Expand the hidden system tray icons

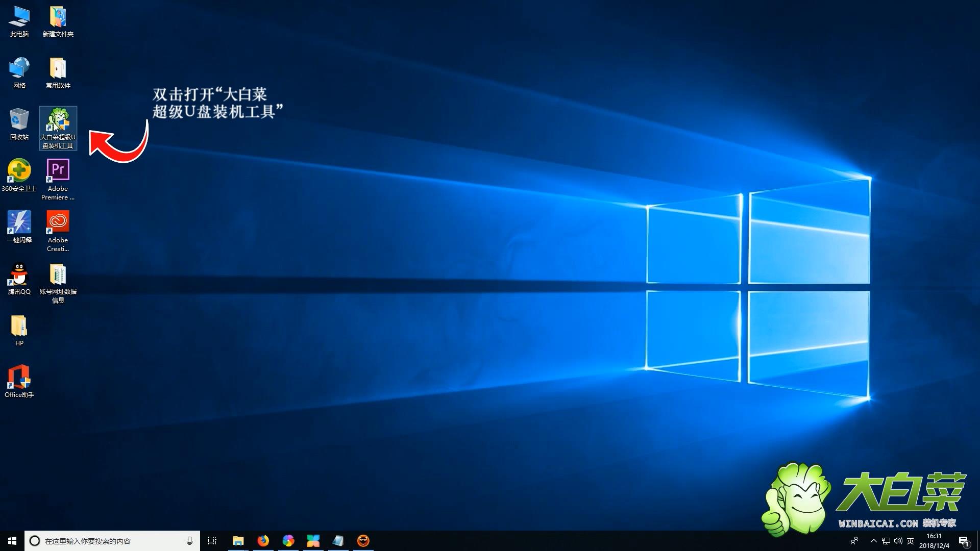click(x=873, y=541)
